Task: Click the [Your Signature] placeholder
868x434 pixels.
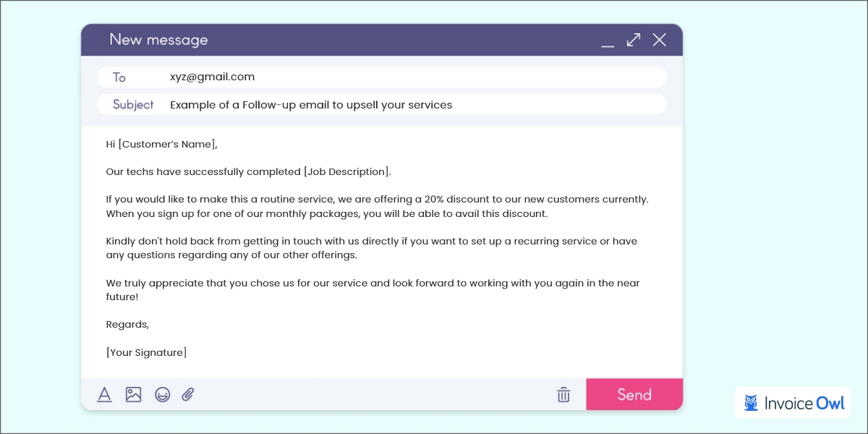Action: coord(146,352)
